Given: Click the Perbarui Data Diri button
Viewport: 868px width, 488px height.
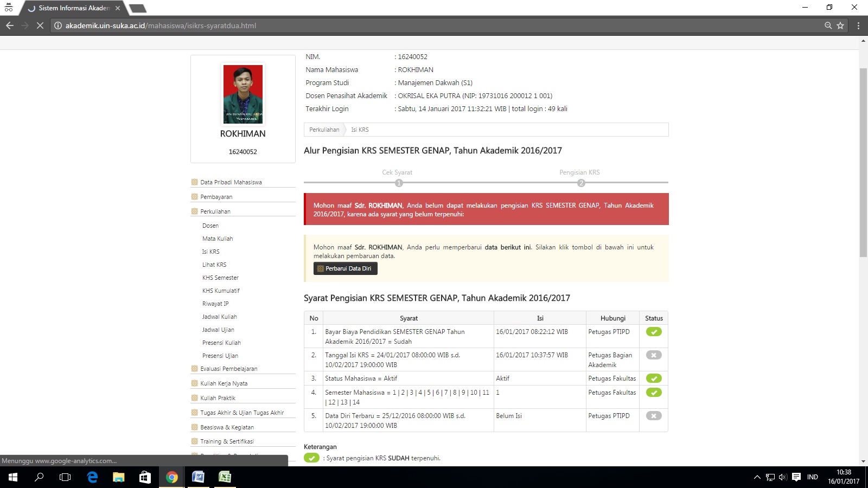Looking at the screenshot, I should (x=345, y=268).
